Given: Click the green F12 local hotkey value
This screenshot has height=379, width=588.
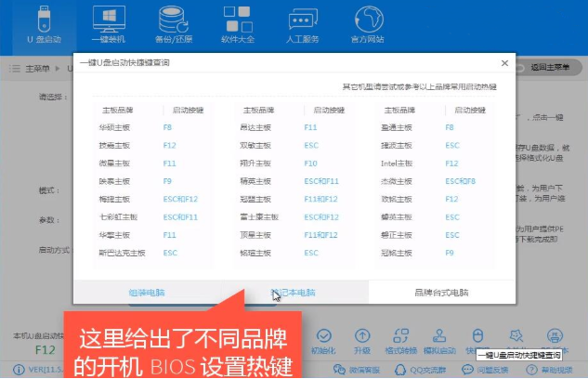Looking at the screenshot, I should pyautogui.click(x=45, y=350).
